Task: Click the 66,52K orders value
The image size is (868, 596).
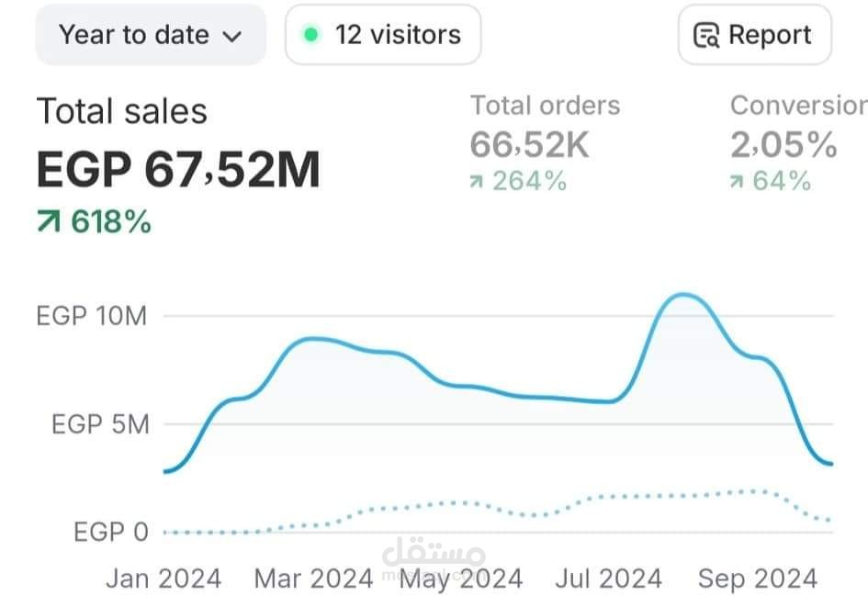Action: tap(529, 145)
